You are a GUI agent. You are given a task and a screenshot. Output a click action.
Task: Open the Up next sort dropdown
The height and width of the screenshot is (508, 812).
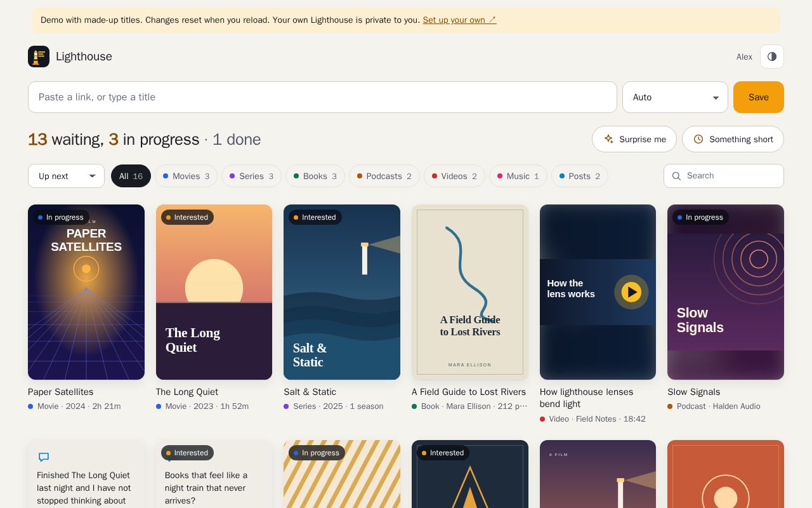tap(66, 176)
